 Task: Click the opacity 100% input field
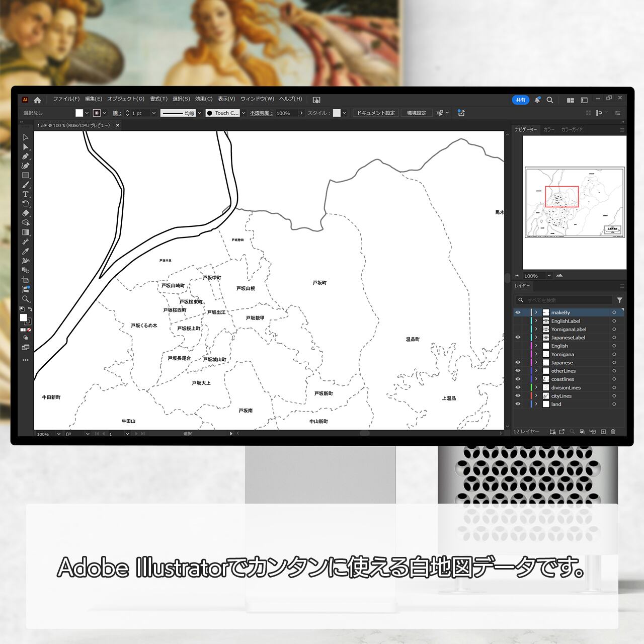[x=286, y=113]
